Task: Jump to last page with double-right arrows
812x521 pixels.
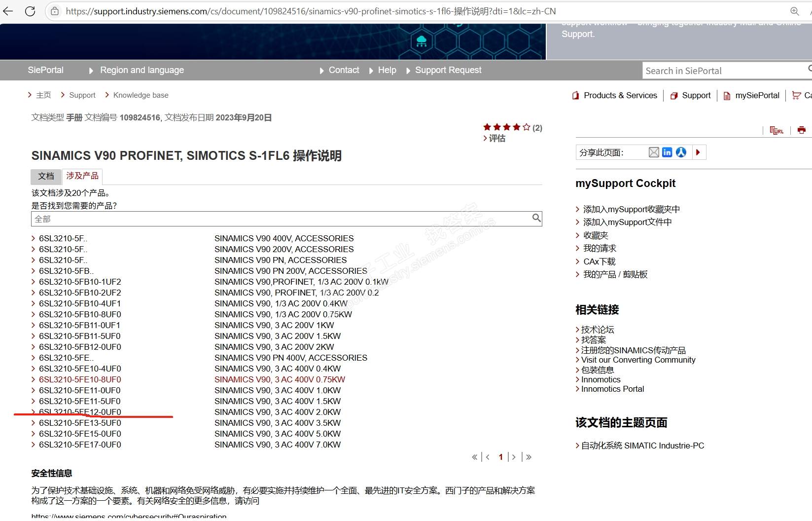Action: (529, 457)
